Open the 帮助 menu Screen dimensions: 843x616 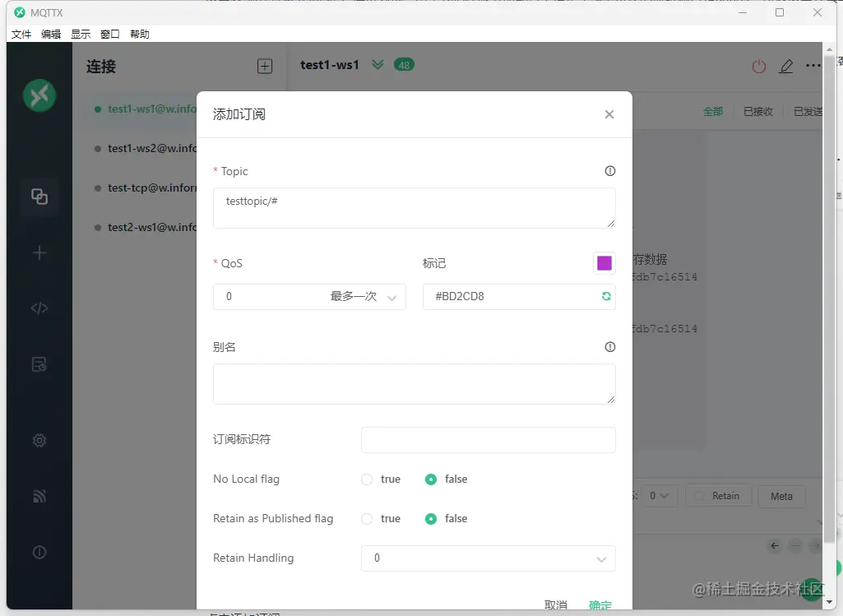pyautogui.click(x=139, y=35)
